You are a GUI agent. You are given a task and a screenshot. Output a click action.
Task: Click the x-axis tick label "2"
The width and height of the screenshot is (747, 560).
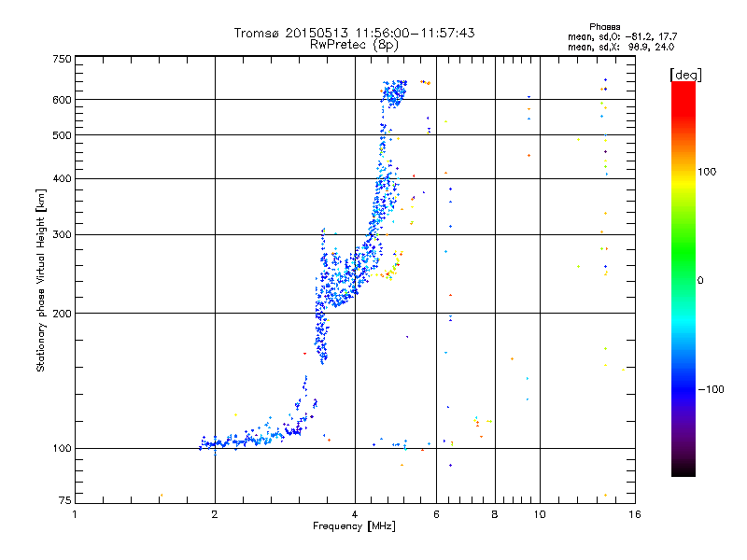click(215, 514)
